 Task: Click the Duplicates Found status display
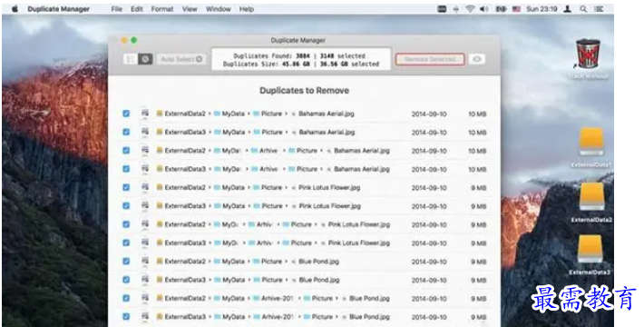(300, 60)
